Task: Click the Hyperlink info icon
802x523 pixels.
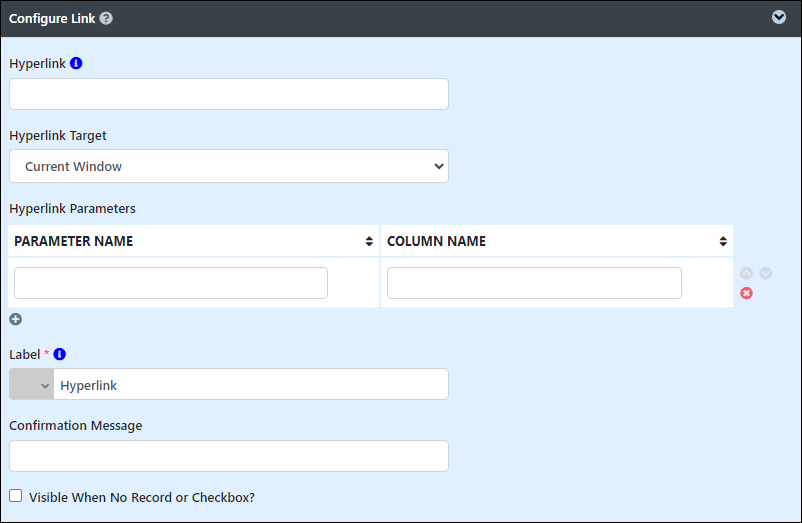Action: (76, 63)
